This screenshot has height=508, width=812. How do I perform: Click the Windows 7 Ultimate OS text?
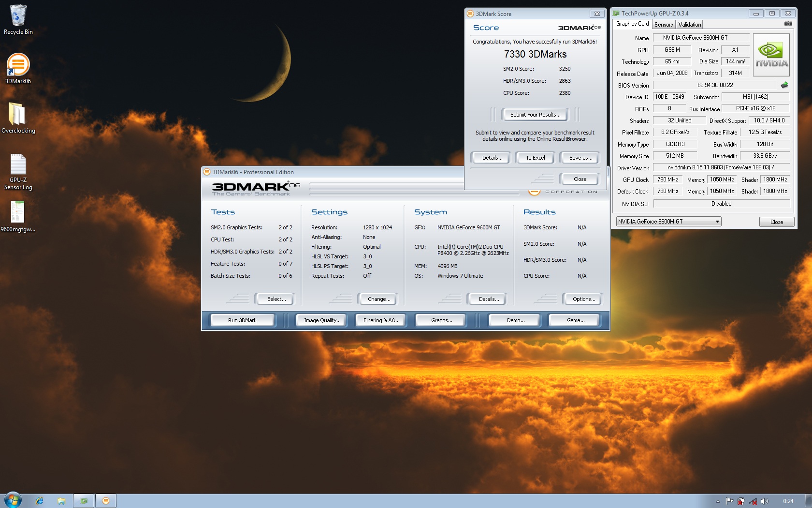point(460,276)
